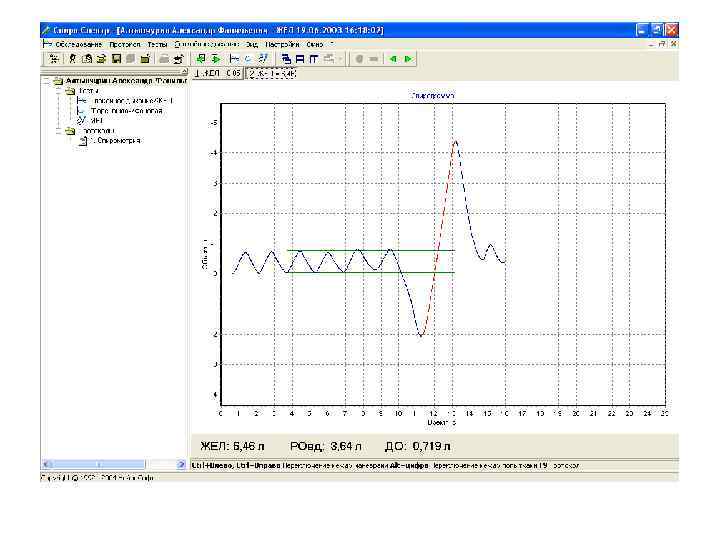The image size is (720, 540).
Task: Collapse the patient root folder in tree
Action: (x=47, y=81)
